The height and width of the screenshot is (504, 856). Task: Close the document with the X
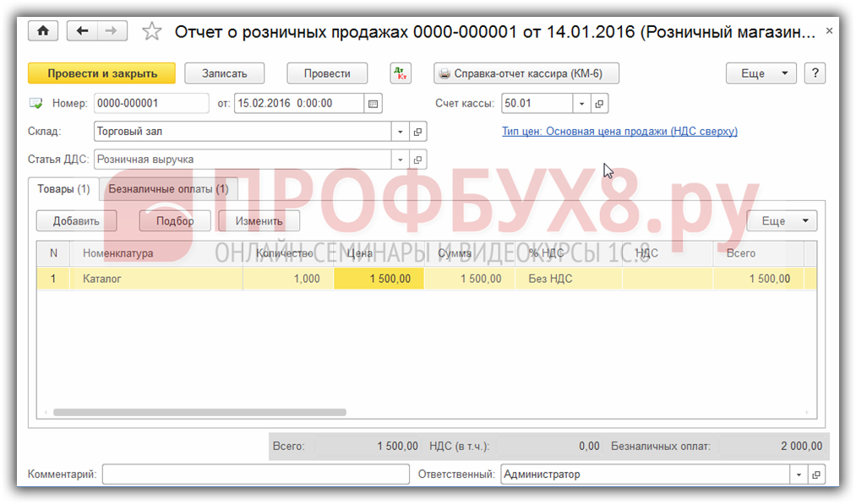click(x=829, y=31)
